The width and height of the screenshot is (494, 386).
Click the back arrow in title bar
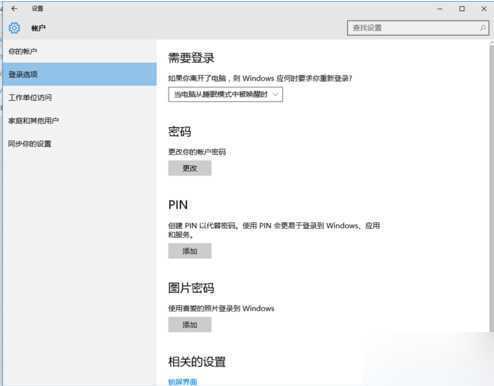coord(14,9)
